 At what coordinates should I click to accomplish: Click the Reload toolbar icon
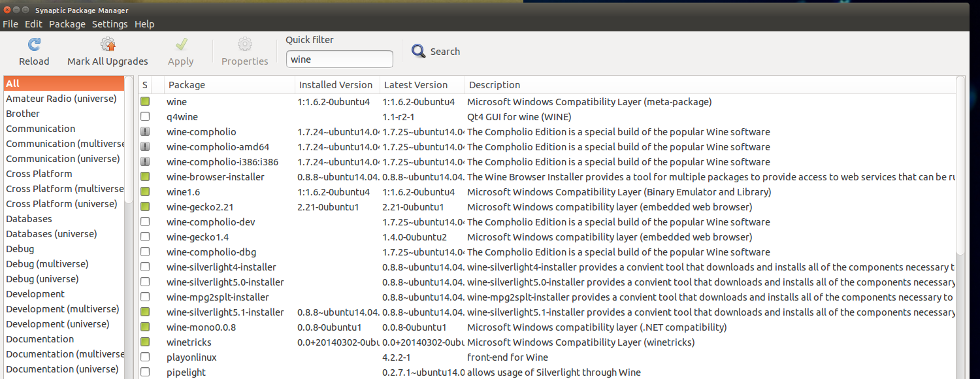[x=34, y=44]
